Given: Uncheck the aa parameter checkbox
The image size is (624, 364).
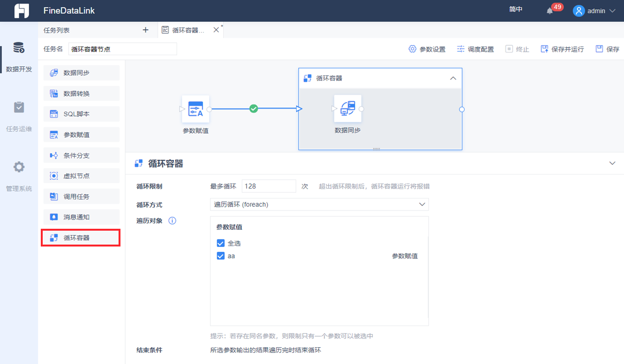Looking at the screenshot, I should click(x=221, y=256).
